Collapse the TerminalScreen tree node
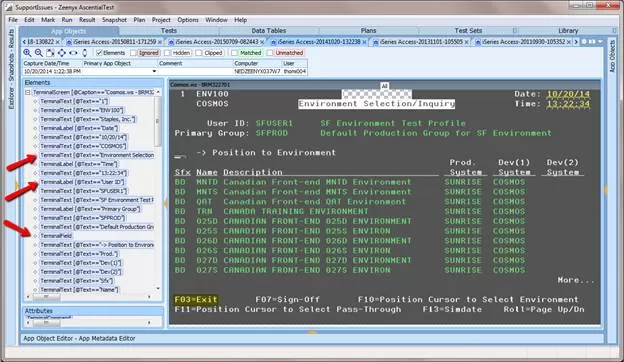Screen dimensions: 624x362 (28, 92)
